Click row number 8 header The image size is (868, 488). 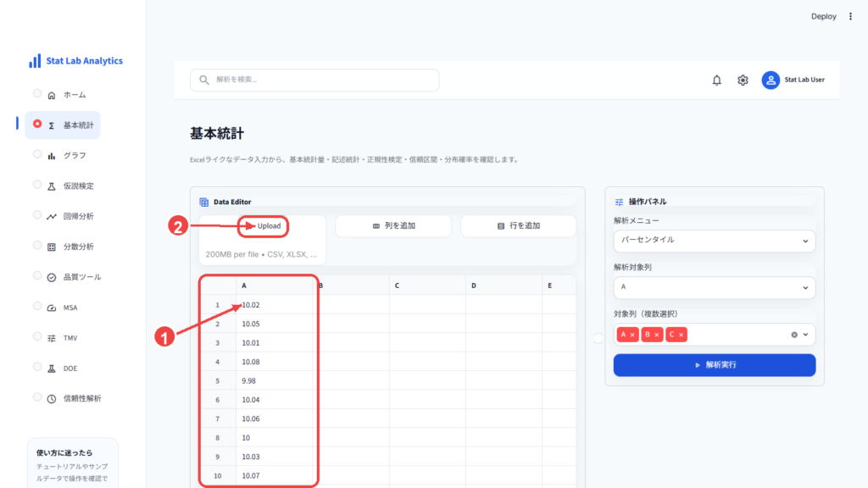coord(218,438)
